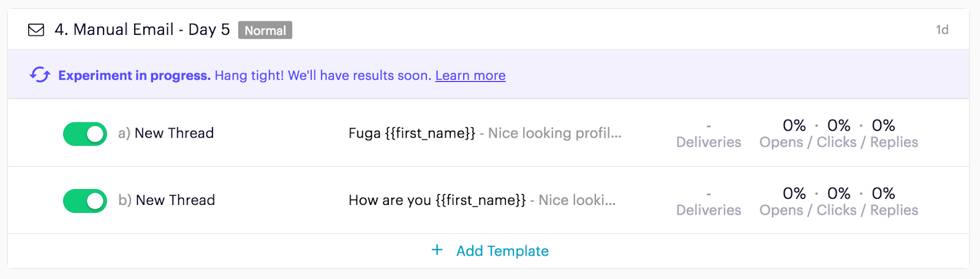Click the 1d interval label
Image resolution: width=980 pixels, height=279 pixels.
click(x=942, y=30)
